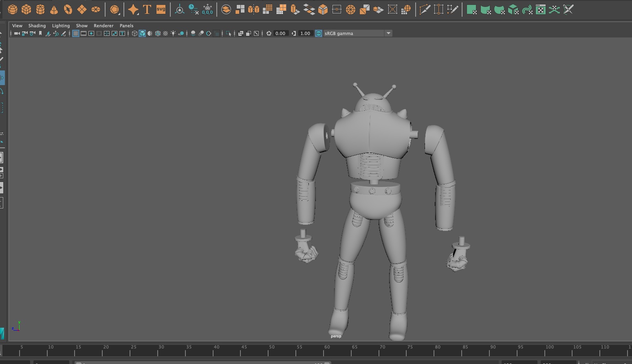Click the Mirror geometry shelf icon
This screenshot has height=364, width=632.
(x=254, y=9)
